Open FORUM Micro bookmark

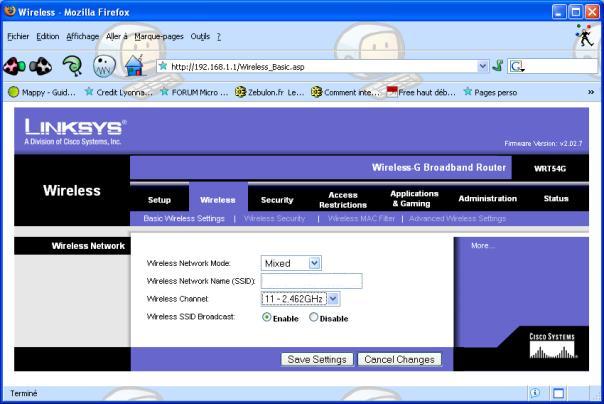pyautogui.click(x=194, y=92)
